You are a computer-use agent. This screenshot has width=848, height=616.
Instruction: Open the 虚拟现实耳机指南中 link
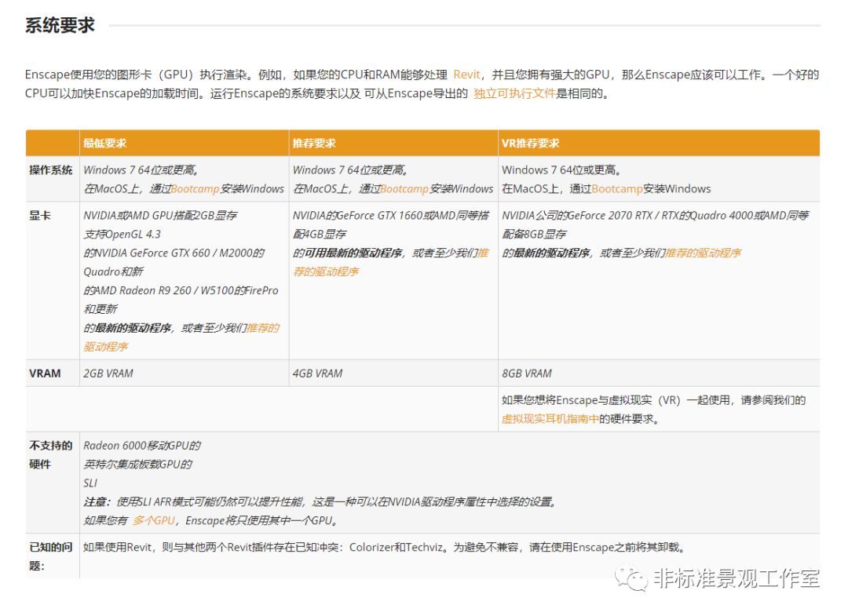pyautogui.click(x=550, y=419)
